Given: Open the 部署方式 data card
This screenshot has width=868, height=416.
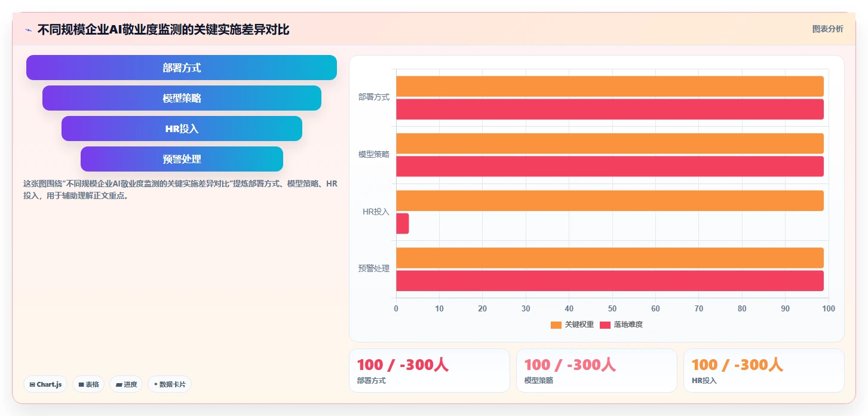Looking at the screenshot, I should 429,371.
